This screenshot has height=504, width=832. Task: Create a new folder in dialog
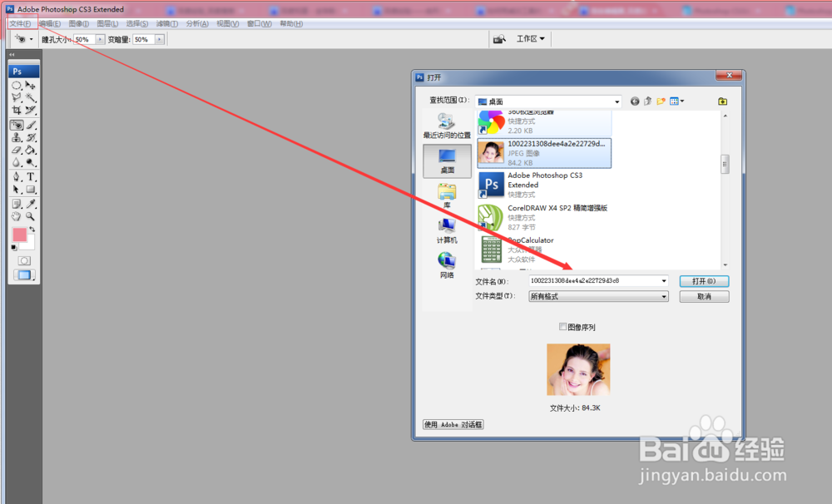[x=661, y=101]
